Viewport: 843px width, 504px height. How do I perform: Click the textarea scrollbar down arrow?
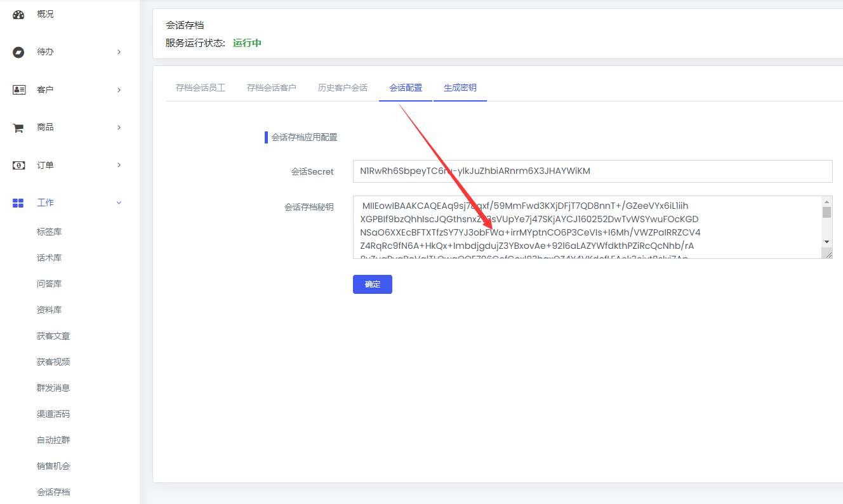pos(826,242)
